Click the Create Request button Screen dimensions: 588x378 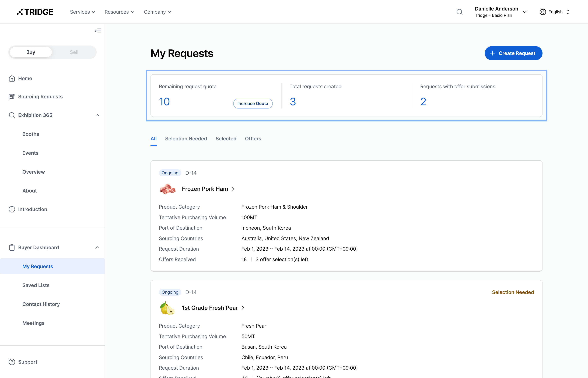tap(513, 53)
